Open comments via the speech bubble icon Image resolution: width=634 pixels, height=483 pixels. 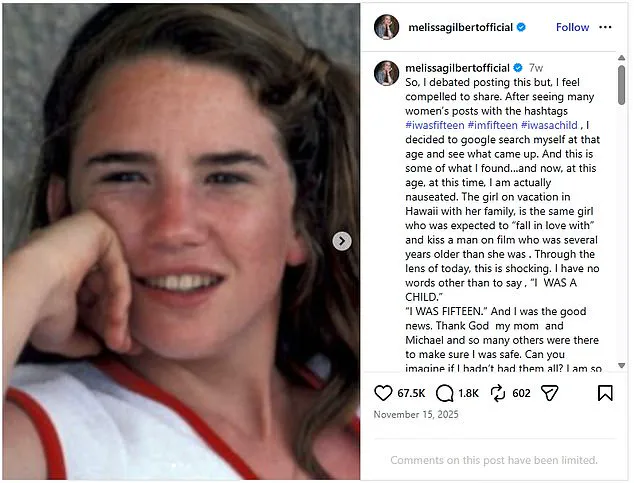click(441, 393)
